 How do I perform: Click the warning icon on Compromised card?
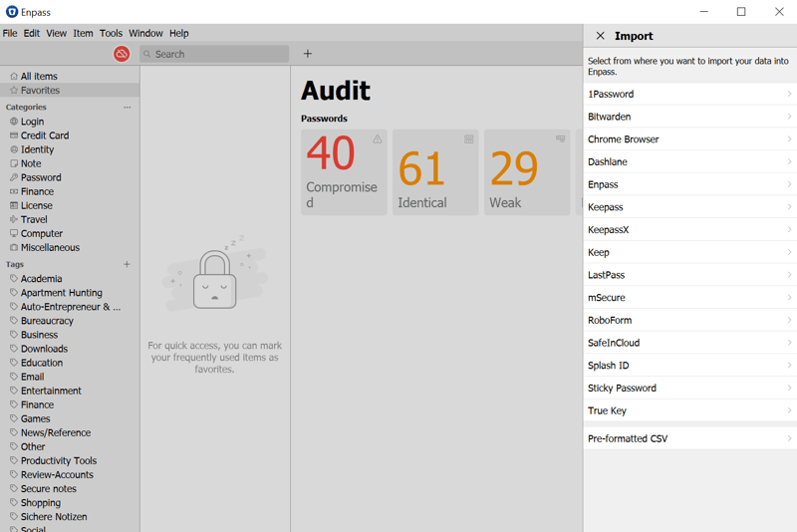point(378,138)
